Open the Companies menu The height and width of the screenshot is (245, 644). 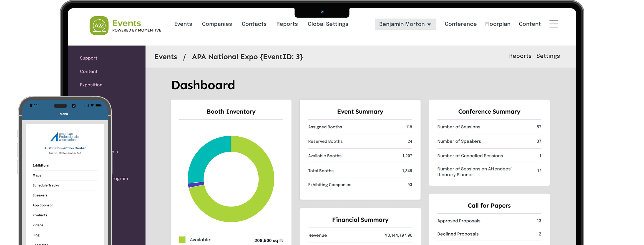[x=217, y=24]
